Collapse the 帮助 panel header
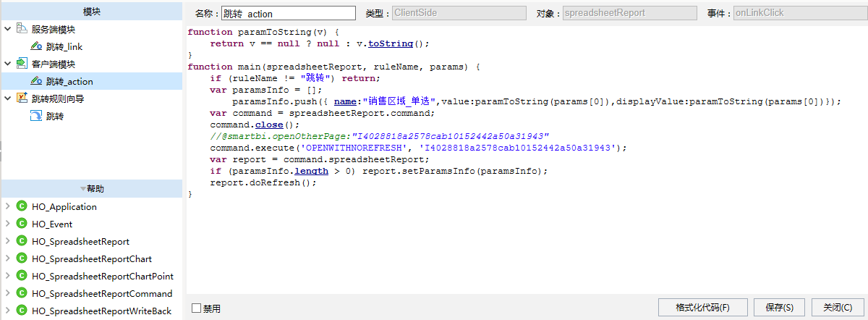868x320 pixels. (x=91, y=188)
